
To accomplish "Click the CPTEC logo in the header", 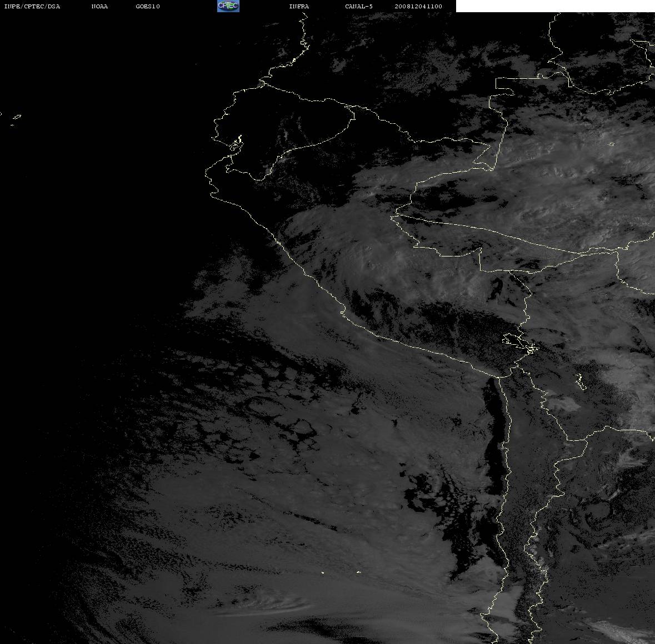I will click(x=228, y=6).
